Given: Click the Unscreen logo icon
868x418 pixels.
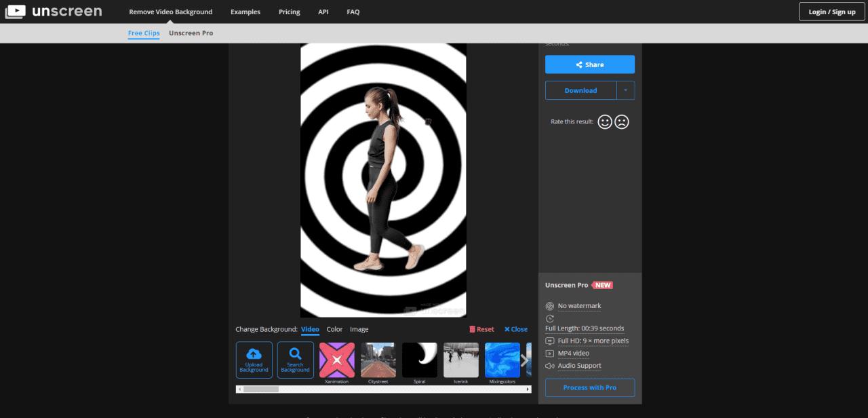Looking at the screenshot, I should point(15,12).
